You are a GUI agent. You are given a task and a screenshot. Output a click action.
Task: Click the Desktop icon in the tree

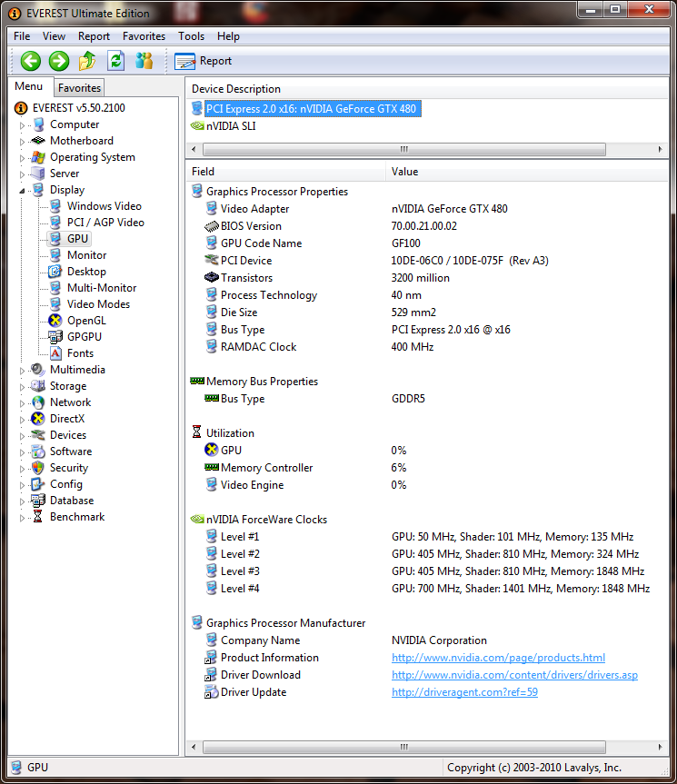tap(55, 272)
